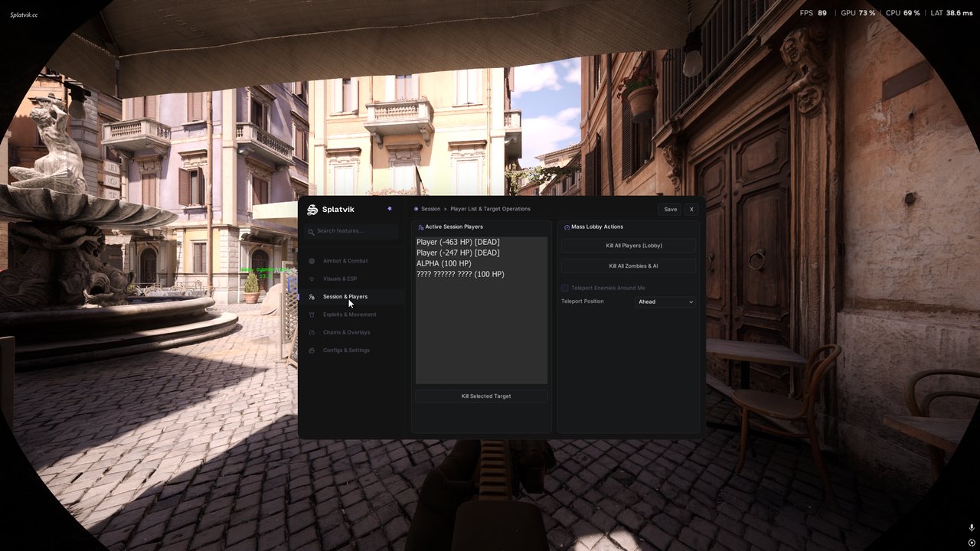Toggle the Teleport Enemies Around Me checkbox
The image size is (980, 551).
click(565, 288)
